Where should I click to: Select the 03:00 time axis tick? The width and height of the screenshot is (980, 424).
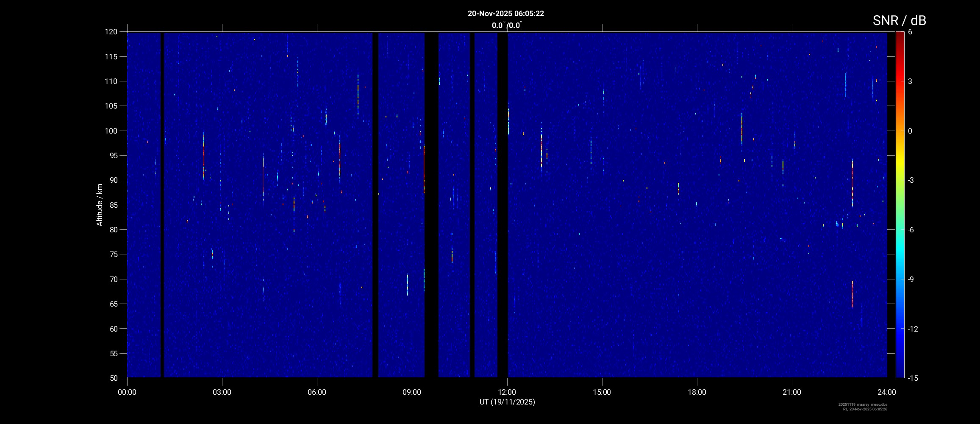[222, 392]
